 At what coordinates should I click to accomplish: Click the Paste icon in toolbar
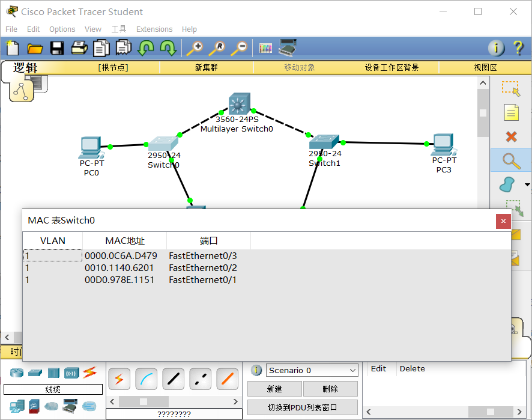point(124,47)
